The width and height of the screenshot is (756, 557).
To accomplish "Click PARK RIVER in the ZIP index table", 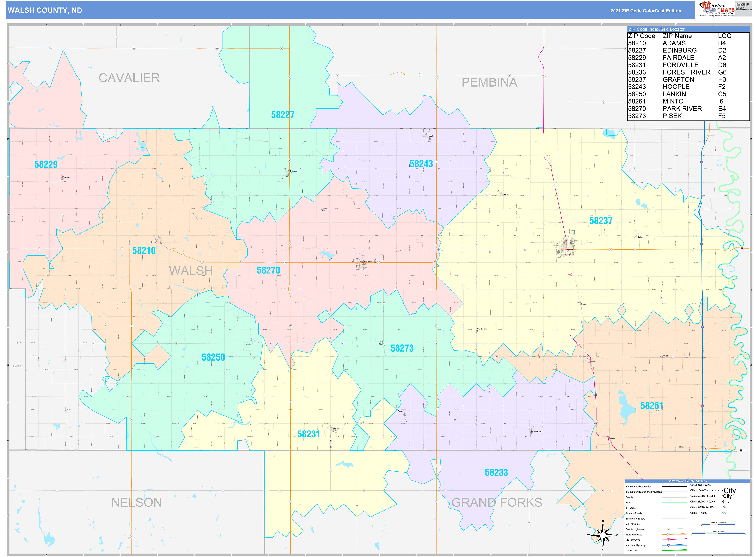I will [x=682, y=109].
